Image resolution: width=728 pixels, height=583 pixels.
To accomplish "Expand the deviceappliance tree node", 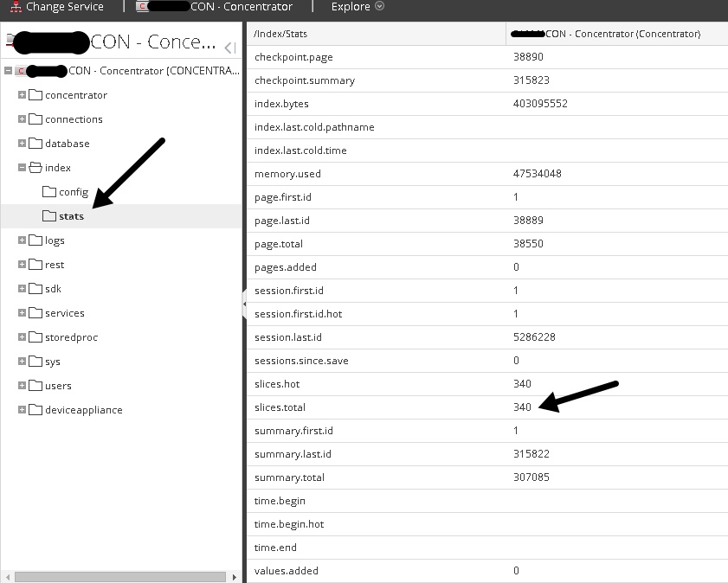I will click(22, 409).
